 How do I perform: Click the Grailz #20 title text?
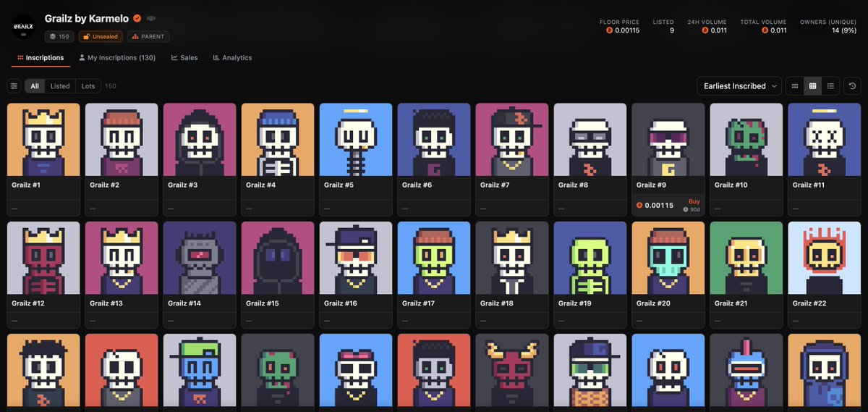(x=653, y=303)
